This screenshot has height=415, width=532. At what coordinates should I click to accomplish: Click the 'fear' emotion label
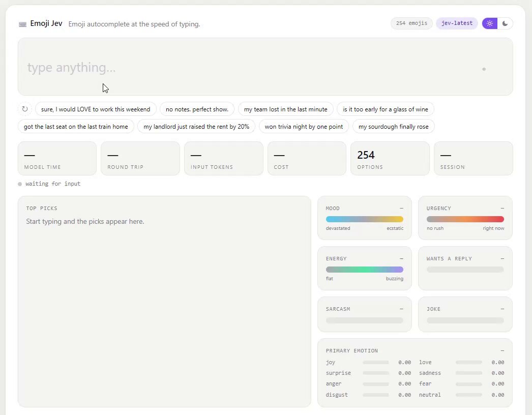[x=425, y=384]
